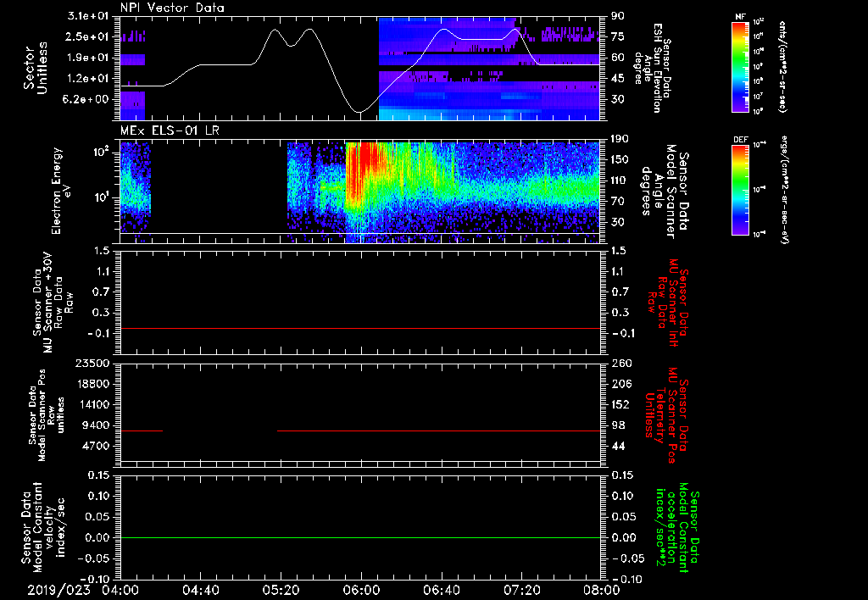Click the "Model Scanner Pos Raw unitless" axis label
Image resolution: width=868 pixels, height=600 pixels.
(47, 414)
